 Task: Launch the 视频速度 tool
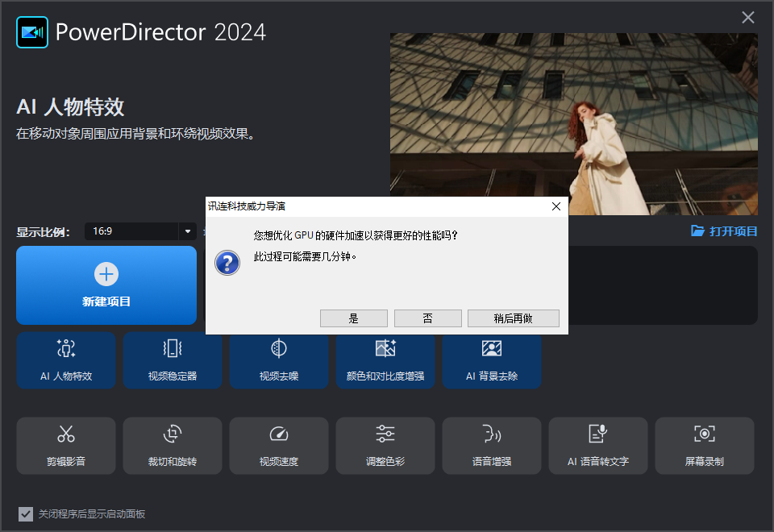[279, 445]
